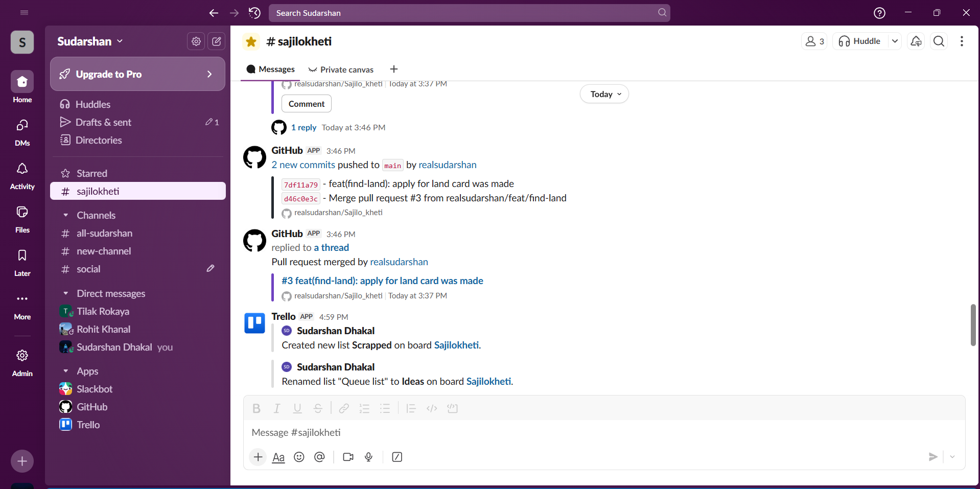Open the compose new message editor
The width and height of the screenshot is (980, 489).
click(x=216, y=41)
